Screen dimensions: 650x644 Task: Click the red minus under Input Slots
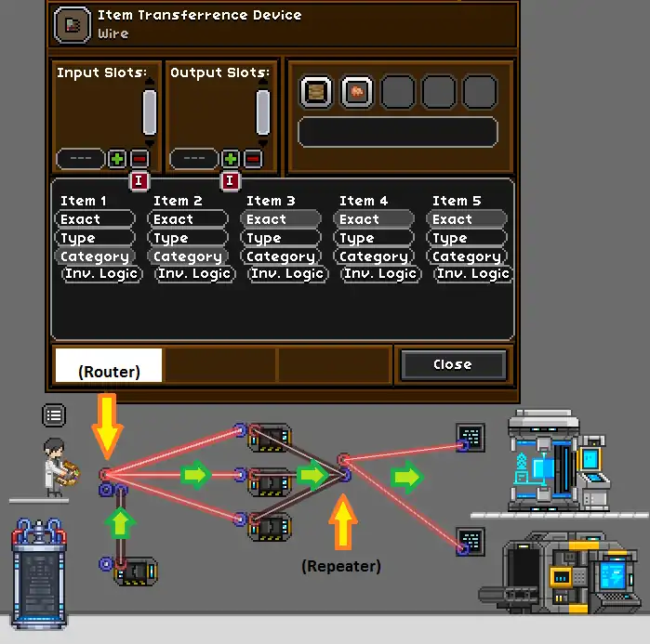[139, 159]
